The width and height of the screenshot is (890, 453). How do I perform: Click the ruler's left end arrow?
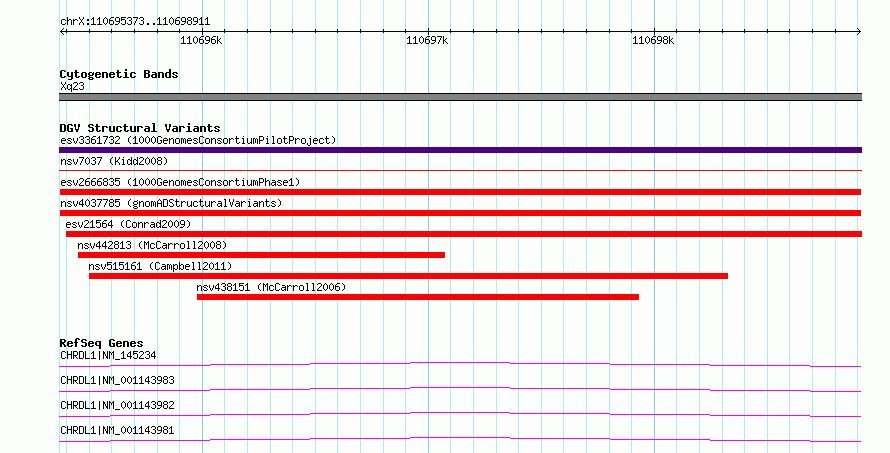pyautogui.click(x=62, y=32)
